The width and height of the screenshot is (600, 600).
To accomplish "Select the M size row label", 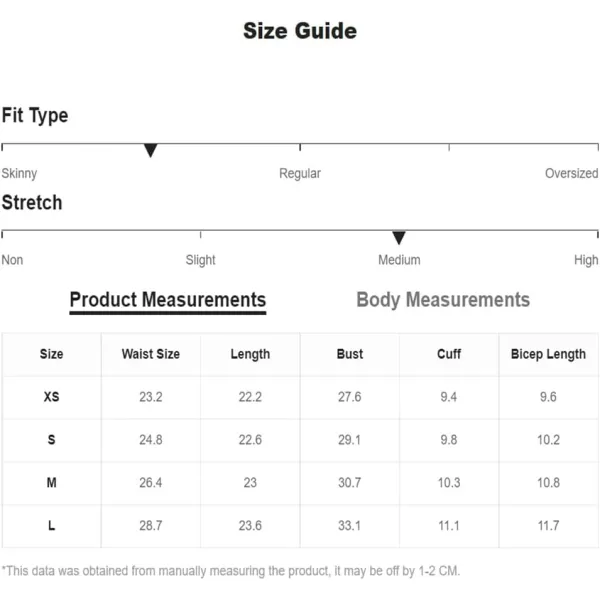I will [52, 483].
